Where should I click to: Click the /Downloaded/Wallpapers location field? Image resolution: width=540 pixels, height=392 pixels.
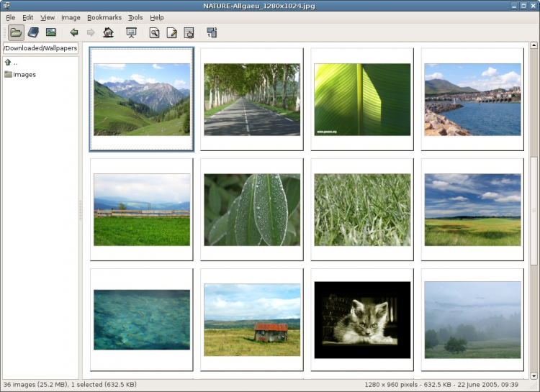[x=40, y=48]
